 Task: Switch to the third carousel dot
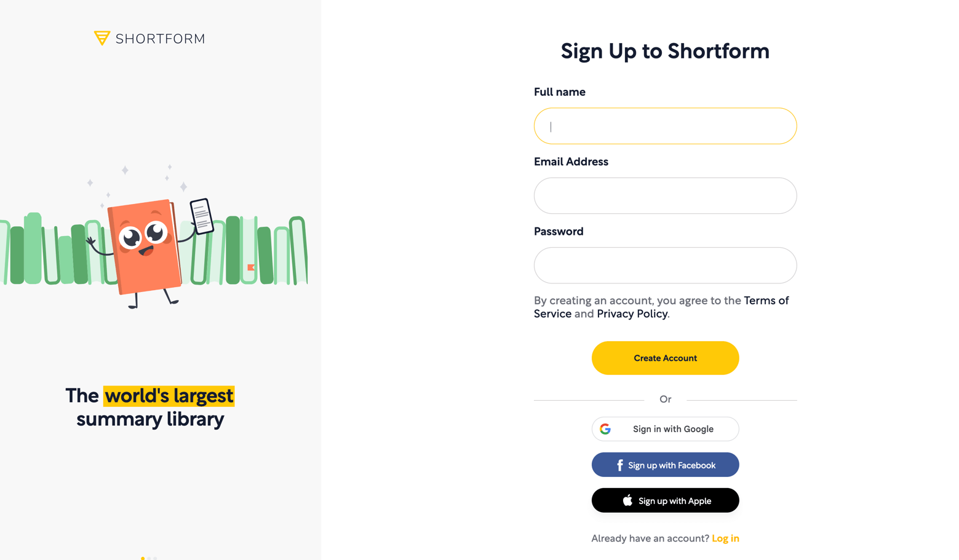tap(155, 558)
